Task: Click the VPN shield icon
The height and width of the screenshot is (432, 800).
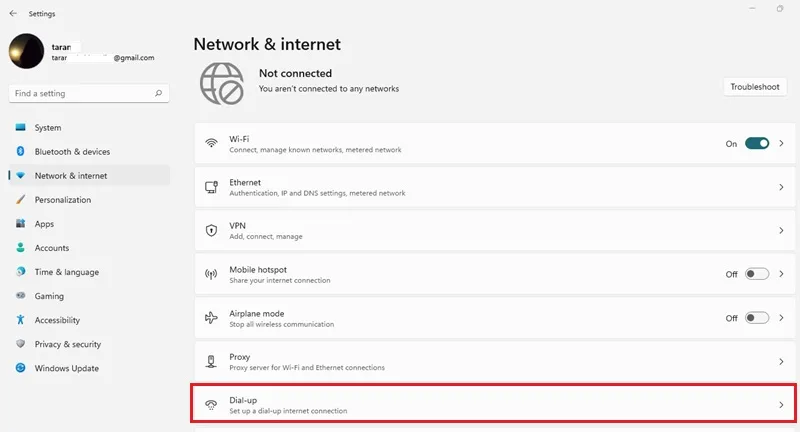Action: pos(211,231)
